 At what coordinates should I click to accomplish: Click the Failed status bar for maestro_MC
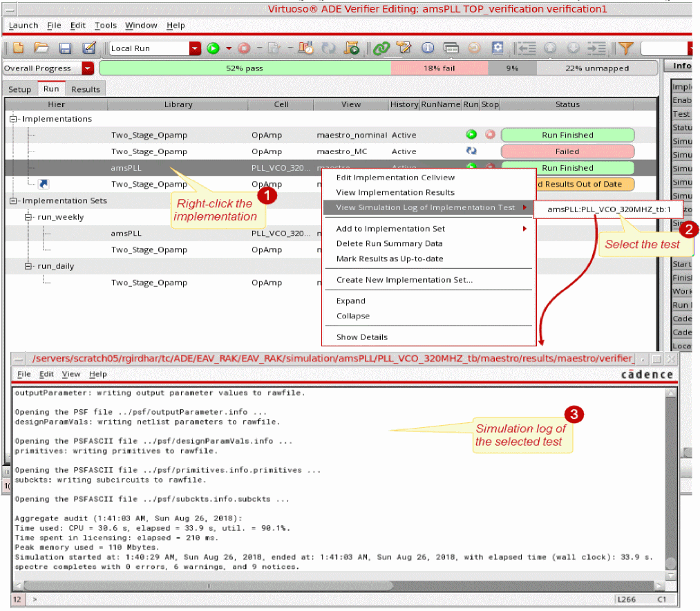click(x=567, y=151)
